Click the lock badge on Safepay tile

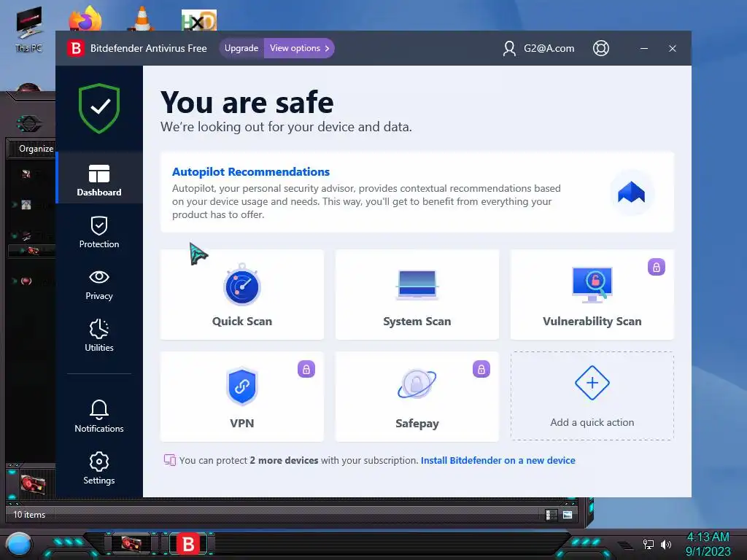coord(481,369)
